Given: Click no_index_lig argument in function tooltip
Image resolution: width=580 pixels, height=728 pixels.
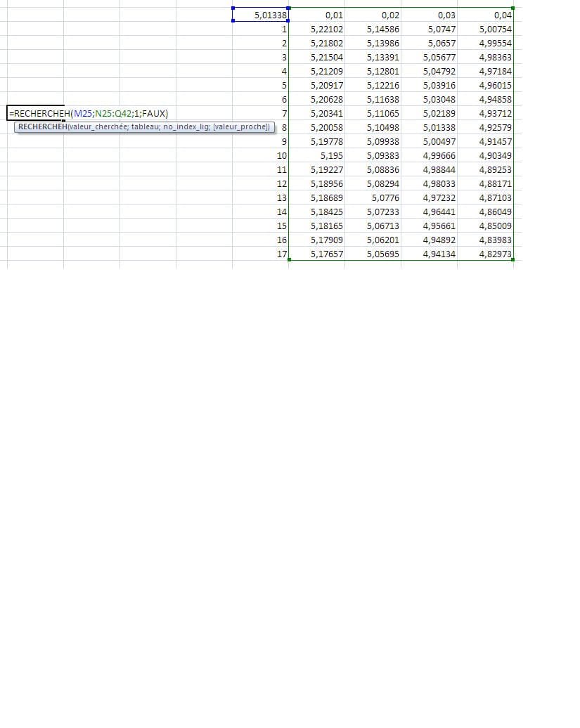Looking at the screenshot, I should pos(186,126).
